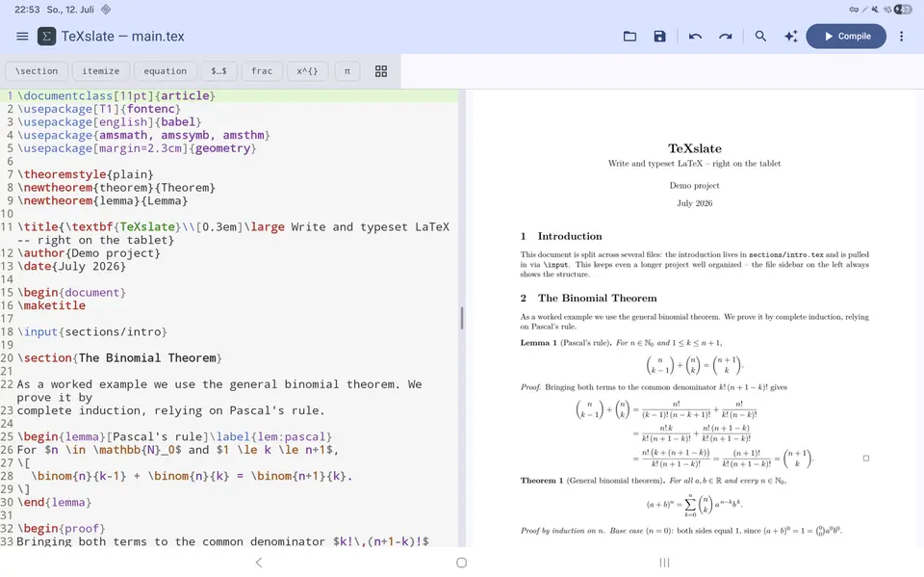This screenshot has height=577, width=924.
Task: Tap the TeXslate sigma app logo
Action: pos(46,37)
